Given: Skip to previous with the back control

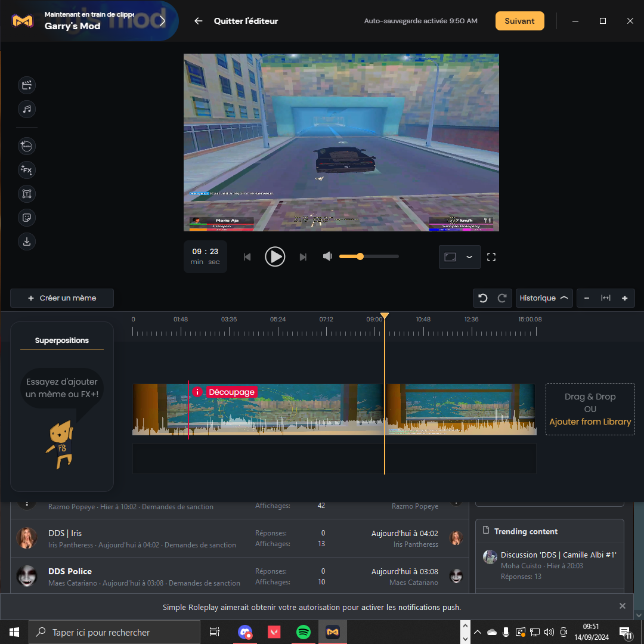Looking at the screenshot, I should (x=247, y=257).
